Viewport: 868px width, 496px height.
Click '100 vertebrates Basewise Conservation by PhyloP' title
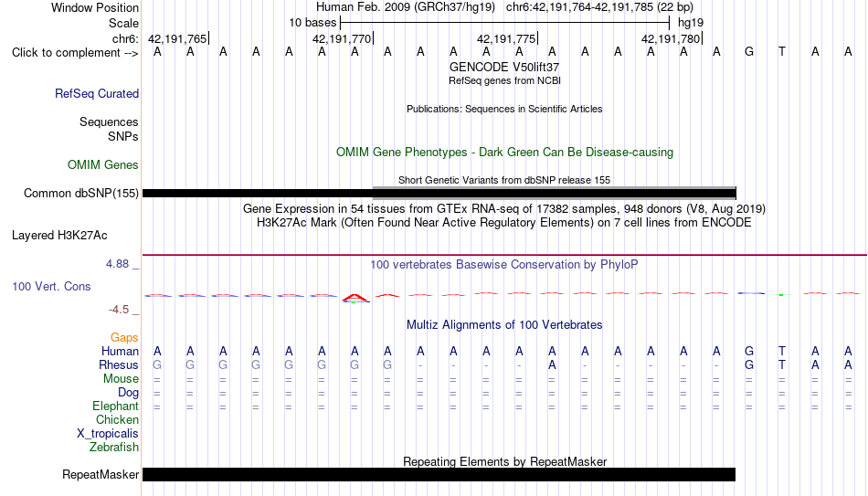[x=504, y=265]
